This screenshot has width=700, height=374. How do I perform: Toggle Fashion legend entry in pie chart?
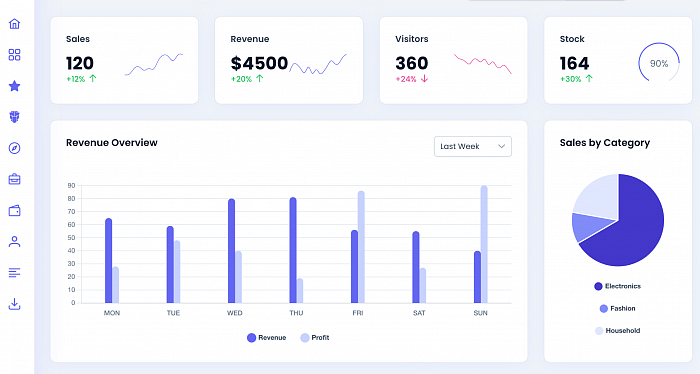[x=617, y=308]
